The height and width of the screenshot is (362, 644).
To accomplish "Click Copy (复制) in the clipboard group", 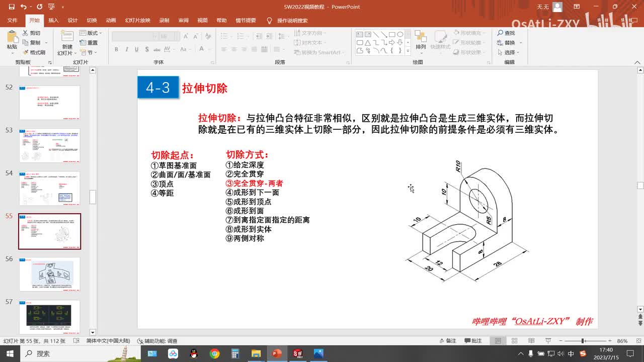I will pos(31,43).
